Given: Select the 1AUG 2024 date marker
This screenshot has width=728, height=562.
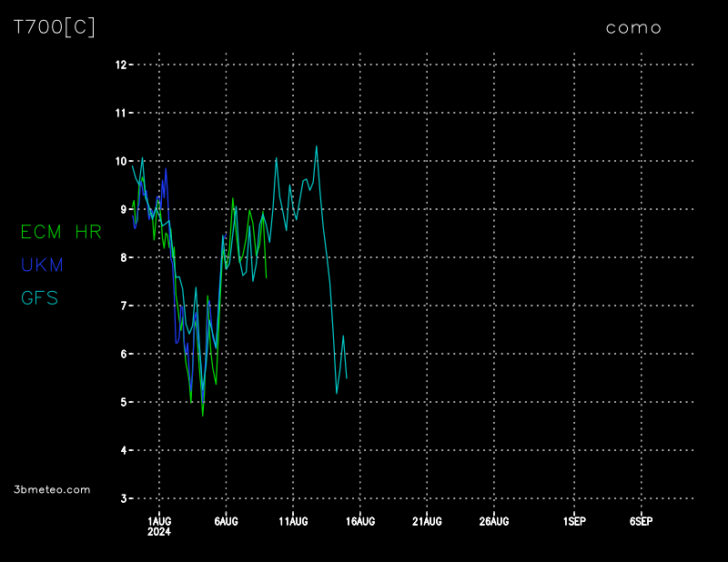Looking at the screenshot, I should click(159, 525).
